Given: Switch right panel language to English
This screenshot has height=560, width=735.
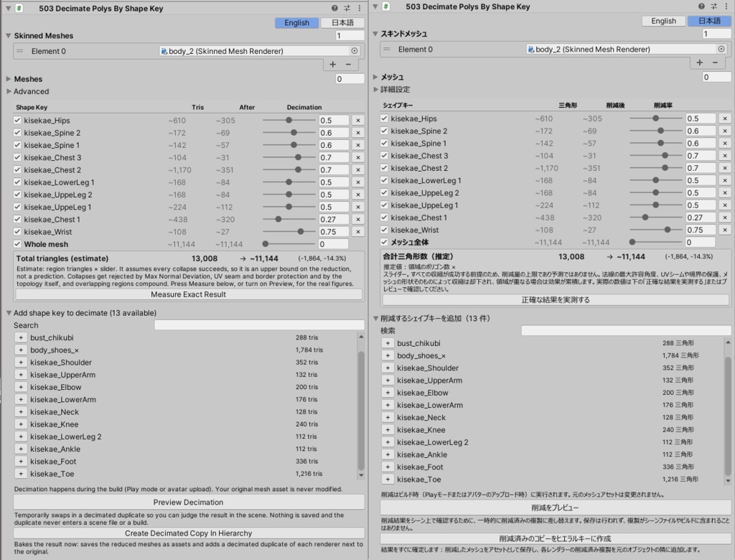Looking at the screenshot, I should (663, 21).
